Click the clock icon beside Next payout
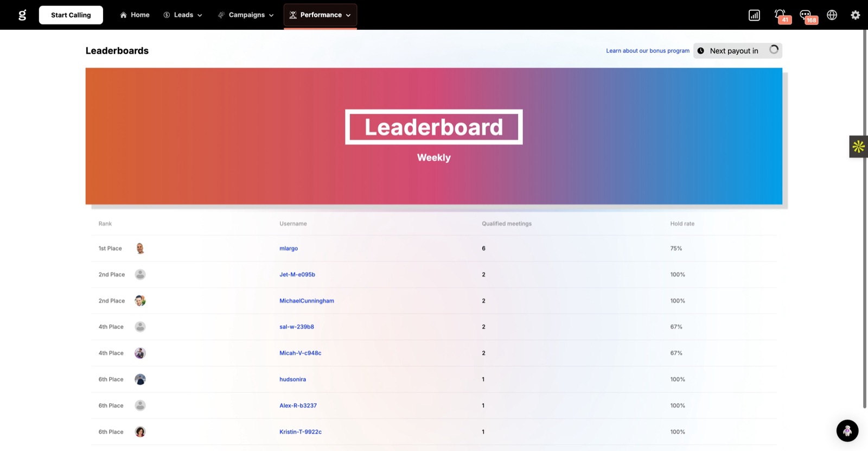The height and width of the screenshot is (451, 868). [701, 50]
